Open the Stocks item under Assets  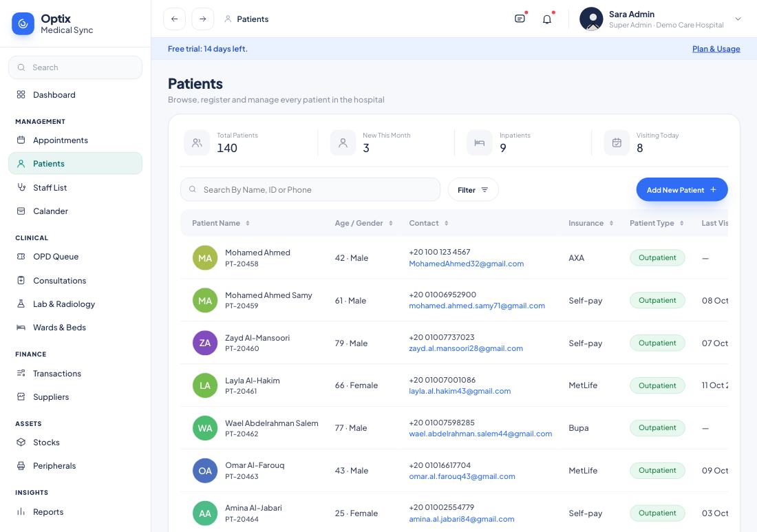click(75, 443)
